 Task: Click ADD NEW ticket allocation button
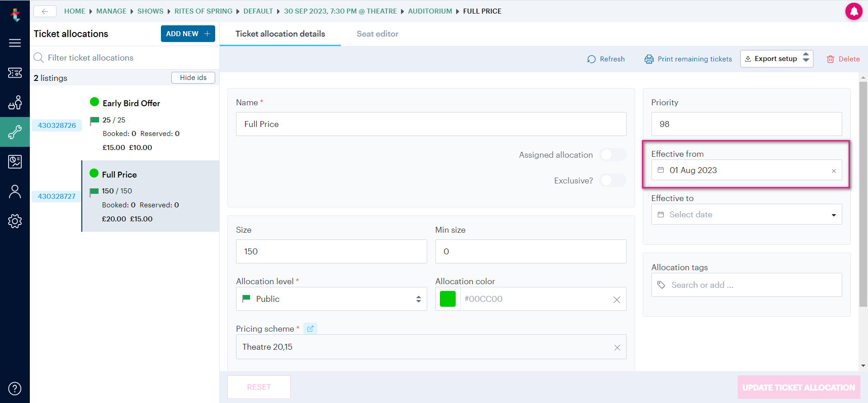coord(188,34)
